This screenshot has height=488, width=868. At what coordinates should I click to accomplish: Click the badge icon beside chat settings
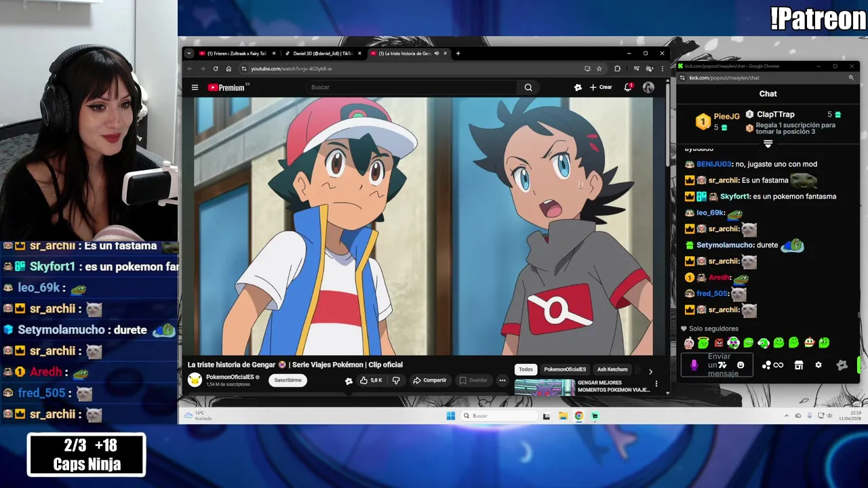click(842, 365)
